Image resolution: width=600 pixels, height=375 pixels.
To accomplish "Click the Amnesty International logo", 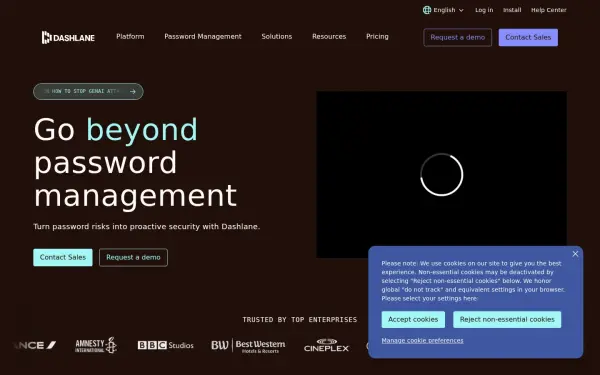I will click(x=96, y=345).
